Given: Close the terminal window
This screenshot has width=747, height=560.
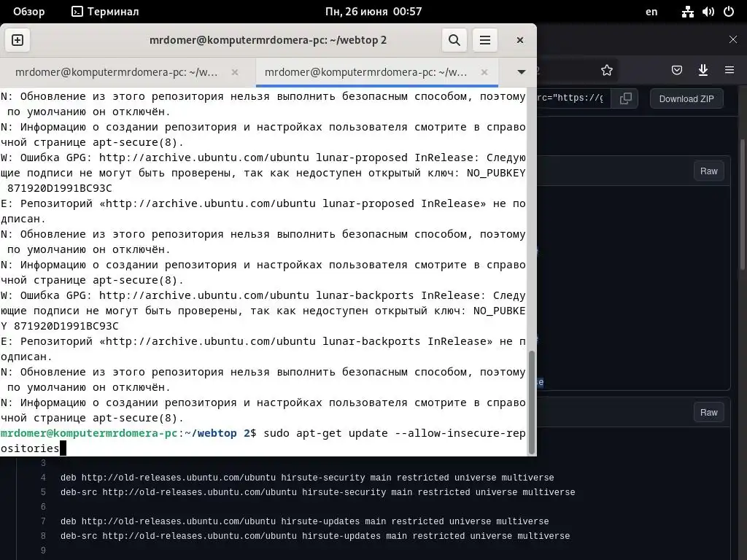Looking at the screenshot, I should point(519,40).
